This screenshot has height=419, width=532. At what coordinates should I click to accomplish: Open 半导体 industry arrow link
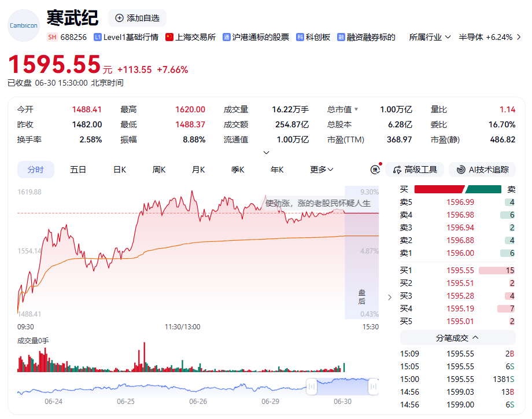[x=519, y=38]
